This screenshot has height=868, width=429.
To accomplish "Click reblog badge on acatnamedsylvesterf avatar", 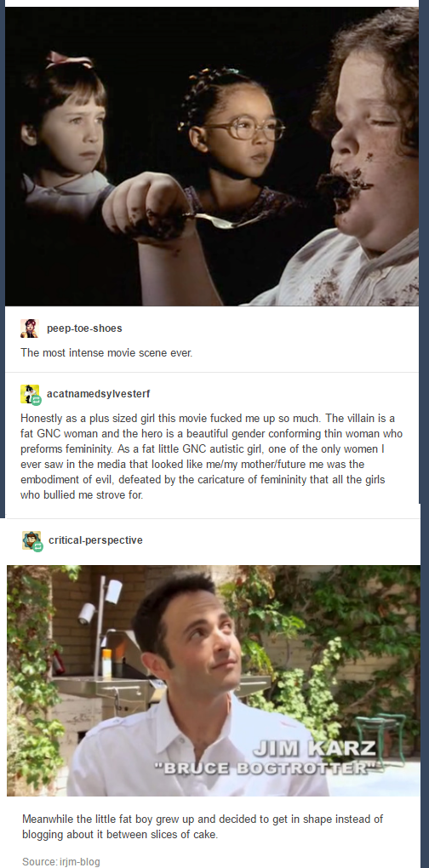I will (36, 400).
